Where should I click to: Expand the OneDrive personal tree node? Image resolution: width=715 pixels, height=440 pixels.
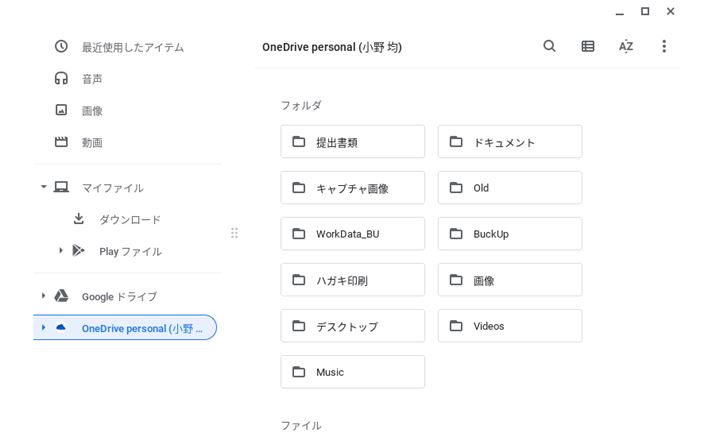click(x=43, y=328)
